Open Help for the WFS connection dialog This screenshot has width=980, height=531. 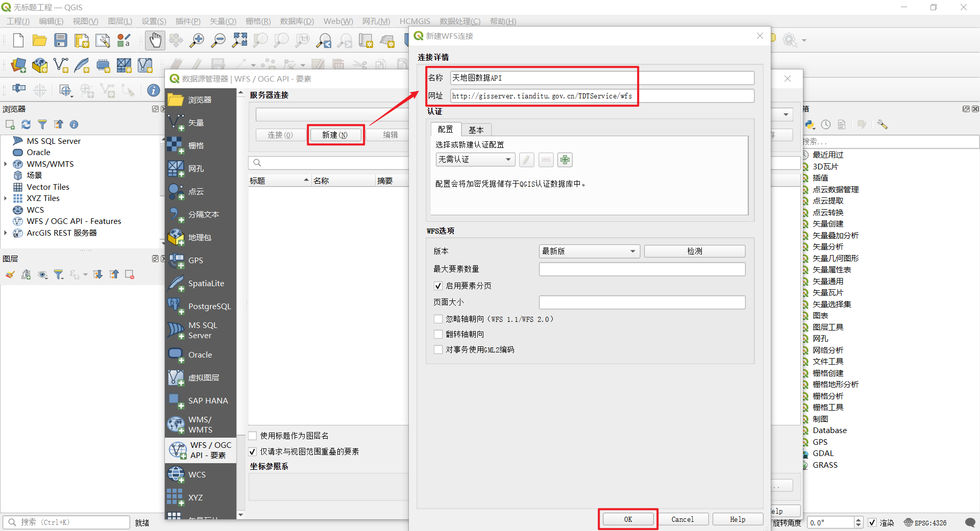click(738, 520)
